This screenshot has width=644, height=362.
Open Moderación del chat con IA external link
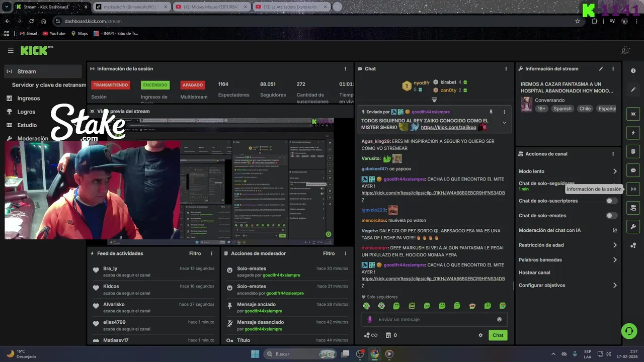[615, 230]
